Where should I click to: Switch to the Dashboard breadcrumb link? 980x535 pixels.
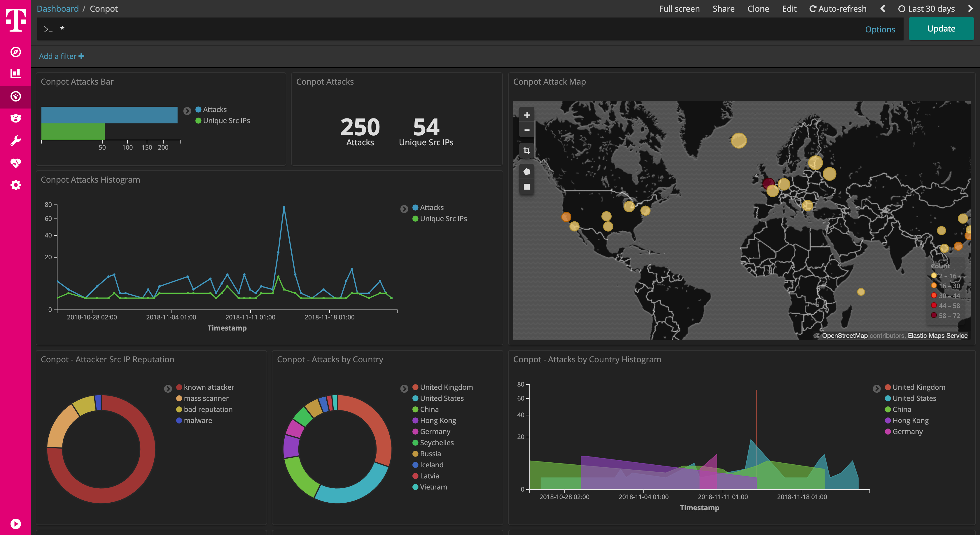(x=57, y=8)
